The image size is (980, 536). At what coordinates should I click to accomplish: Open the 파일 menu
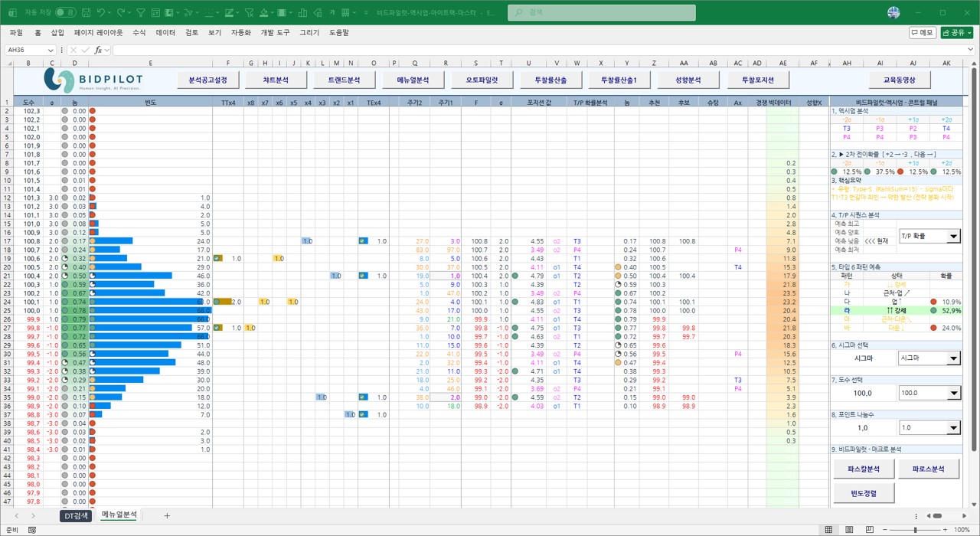(16, 32)
